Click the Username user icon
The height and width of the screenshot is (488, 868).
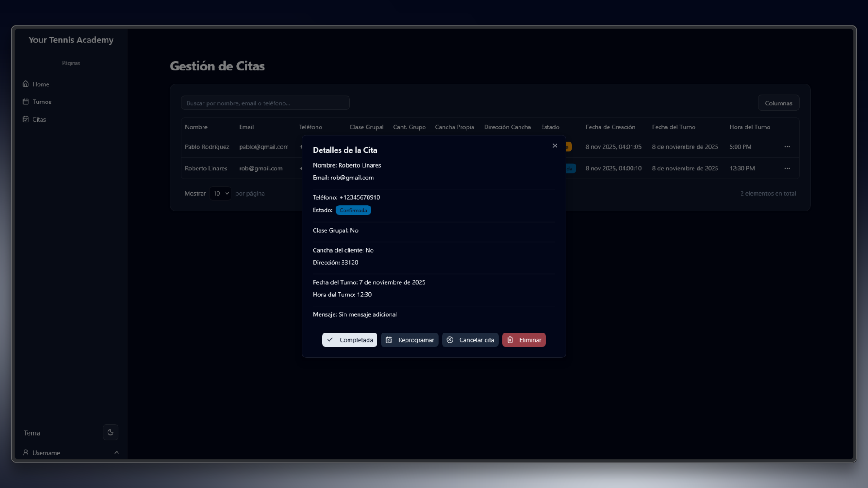tap(26, 452)
